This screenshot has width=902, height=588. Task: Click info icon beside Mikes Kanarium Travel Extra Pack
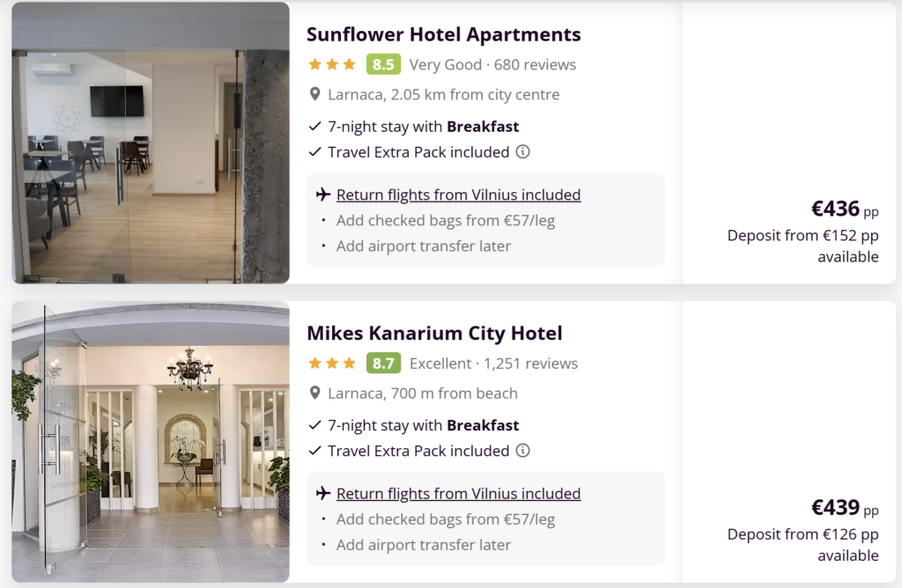(x=522, y=451)
